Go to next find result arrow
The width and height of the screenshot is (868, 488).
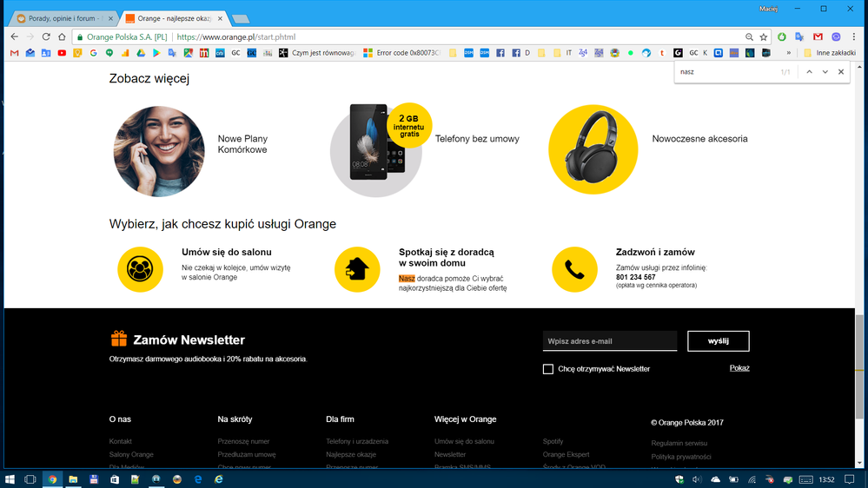click(825, 72)
